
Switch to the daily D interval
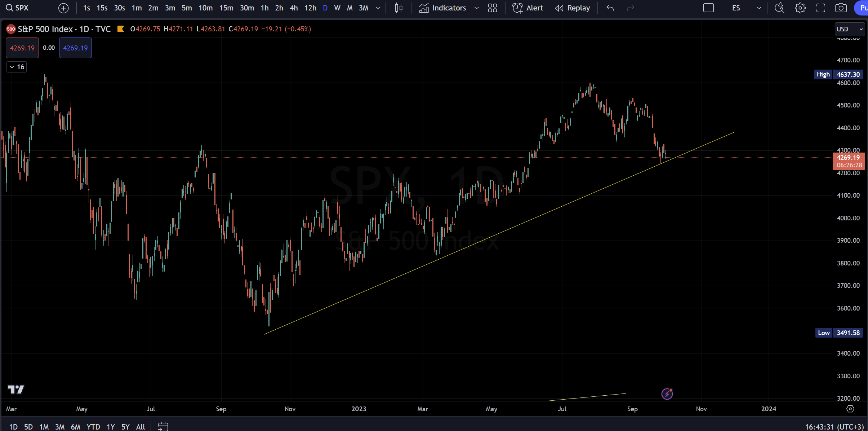point(325,8)
